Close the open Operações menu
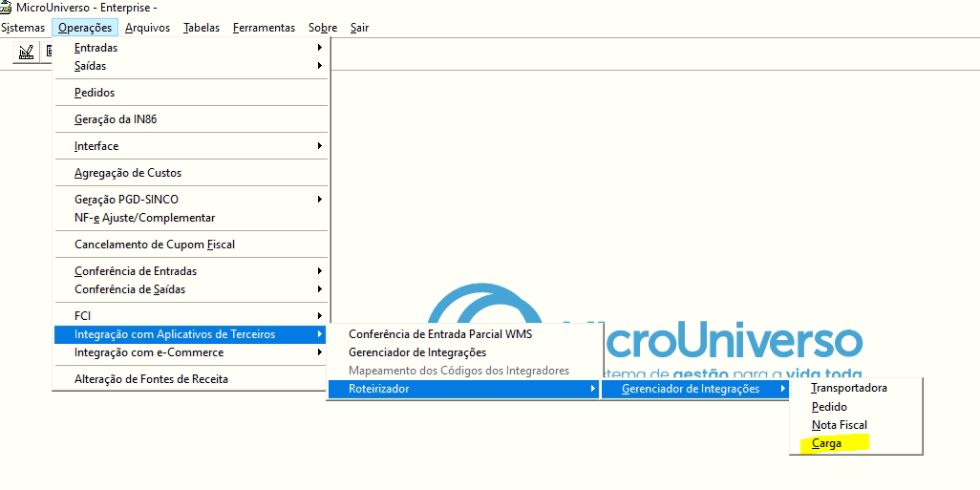Image resolution: width=980 pixels, height=490 pixels. coord(85,28)
